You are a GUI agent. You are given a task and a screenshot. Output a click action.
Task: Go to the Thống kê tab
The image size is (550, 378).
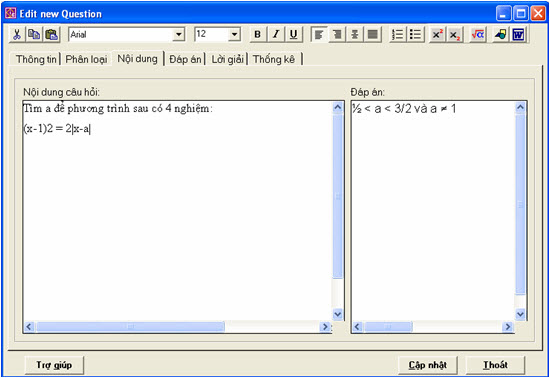[x=274, y=59]
